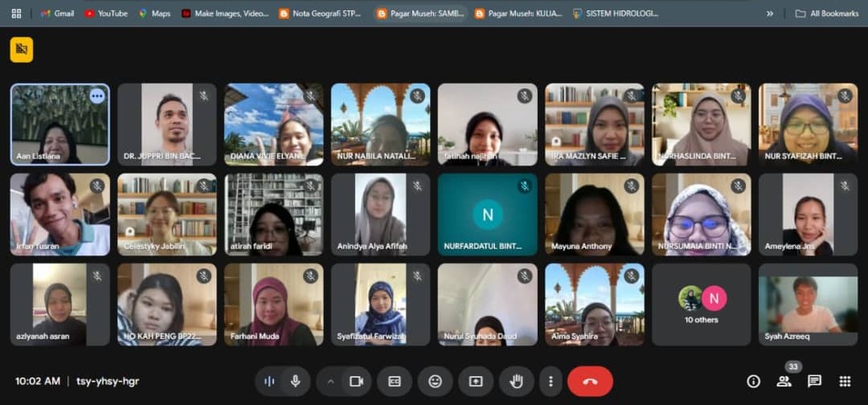
Task: Open the YouTube bookmark
Action: pyautogui.click(x=105, y=14)
